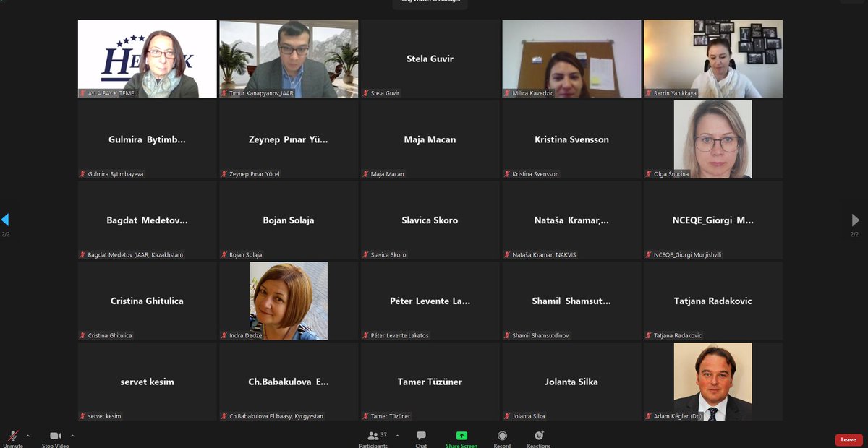Click muted mic icon beside Slavica Skoro
The height and width of the screenshot is (448, 868).
pos(365,255)
